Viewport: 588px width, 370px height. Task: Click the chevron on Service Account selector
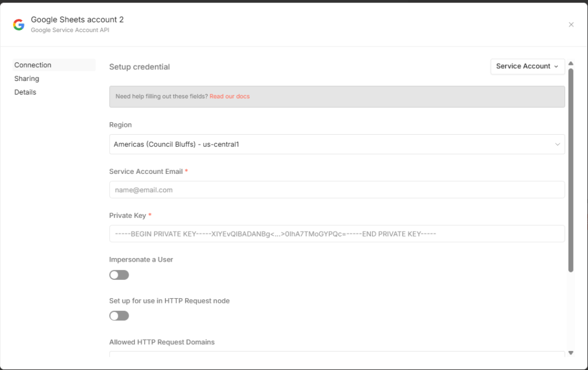click(x=556, y=67)
